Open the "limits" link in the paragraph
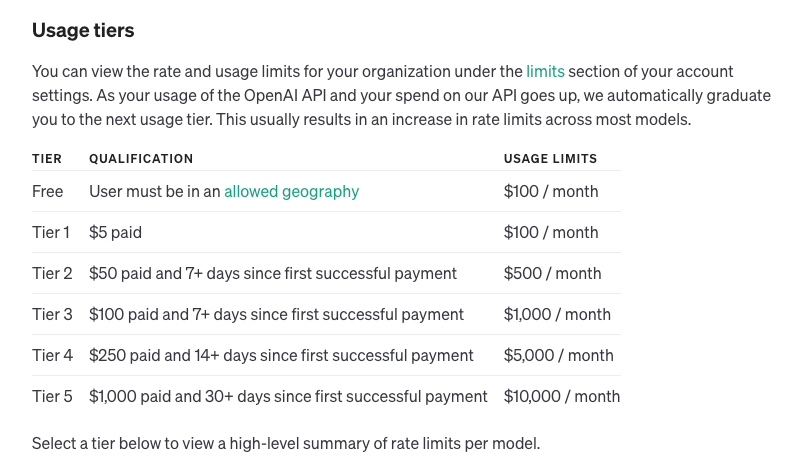Screen dimensions: 808x471 point(545,71)
